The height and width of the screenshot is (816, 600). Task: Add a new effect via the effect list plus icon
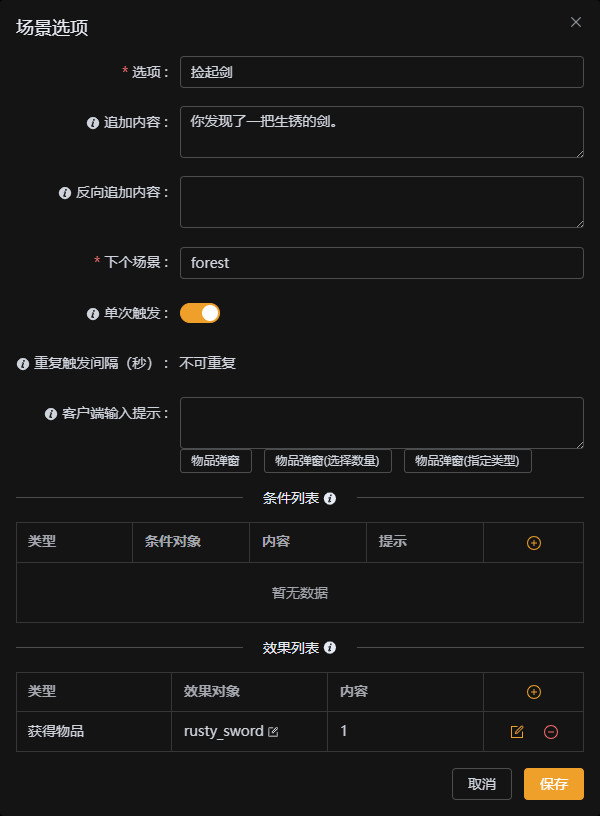(x=533, y=692)
